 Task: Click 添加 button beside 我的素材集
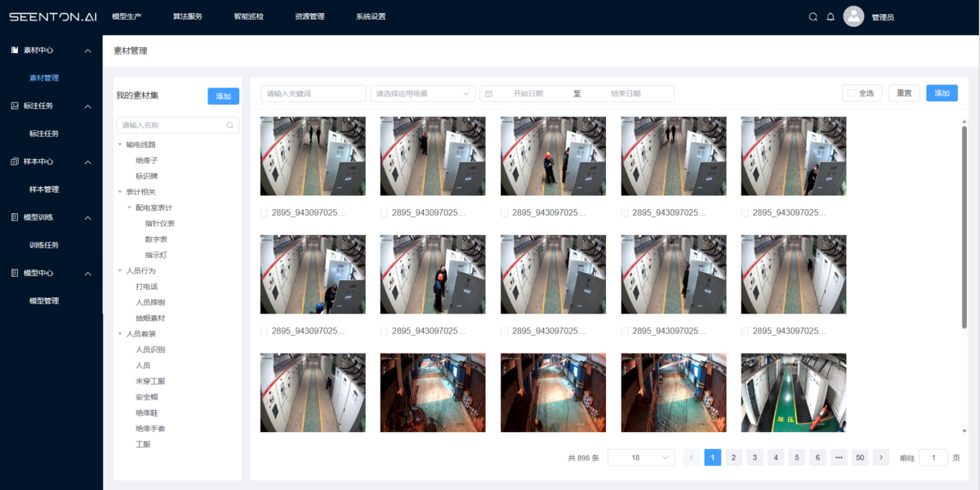click(x=223, y=96)
